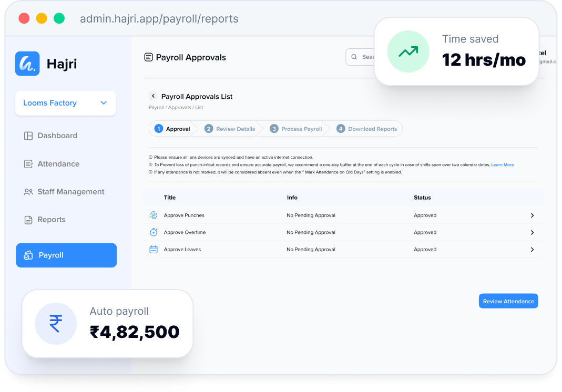Switch to the Process Payroll step
The width and height of the screenshot is (562, 392).
pyautogui.click(x=295, y=129)
